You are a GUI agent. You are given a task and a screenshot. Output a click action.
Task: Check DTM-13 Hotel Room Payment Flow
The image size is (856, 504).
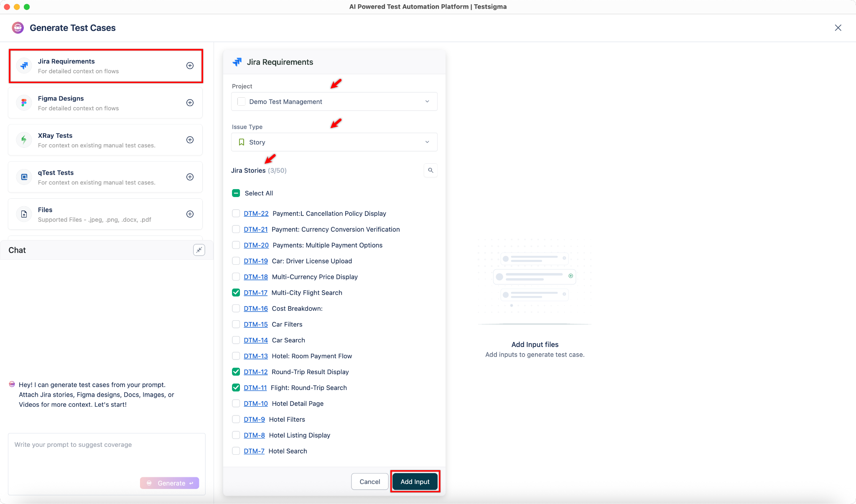(236, 356)
